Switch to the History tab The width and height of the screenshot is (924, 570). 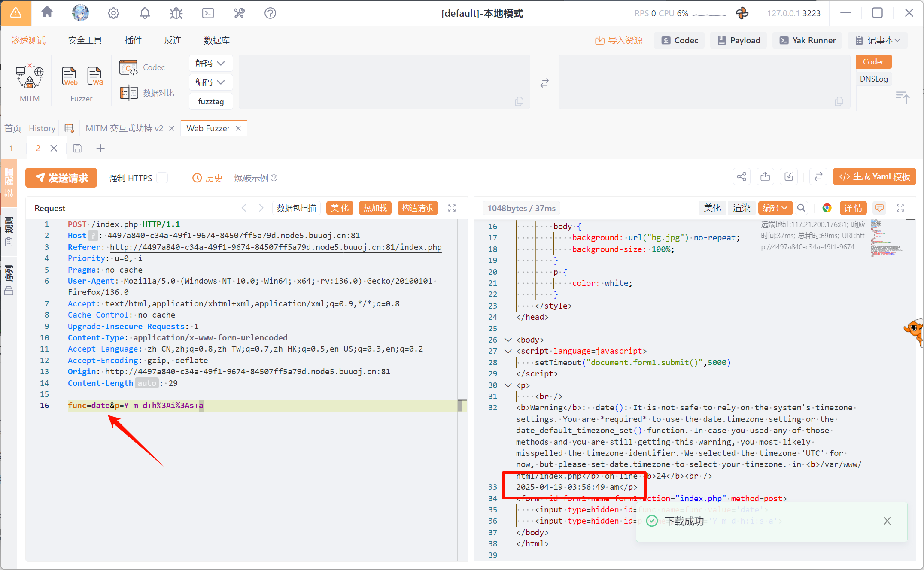point(42,128)
